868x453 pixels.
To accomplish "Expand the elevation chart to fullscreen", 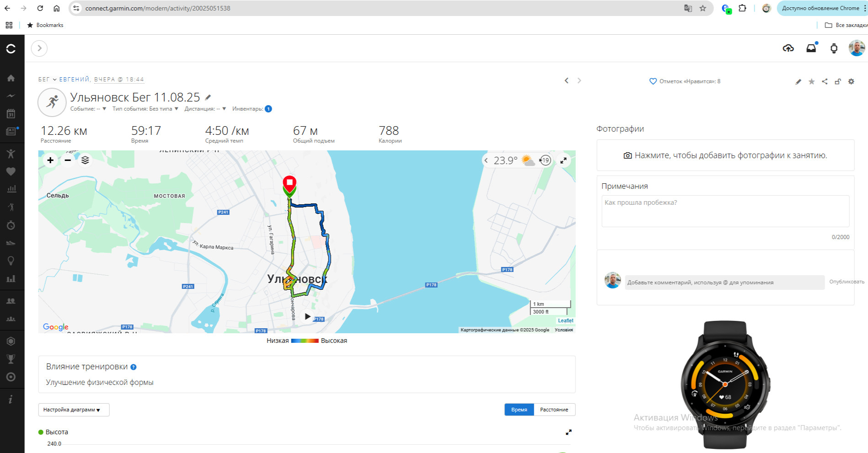I will point(568,432).
